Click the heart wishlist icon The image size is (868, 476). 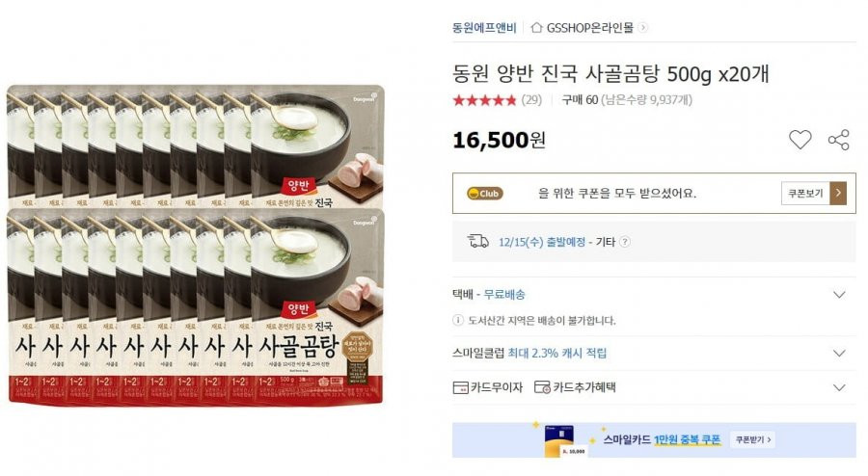(800, 140)
